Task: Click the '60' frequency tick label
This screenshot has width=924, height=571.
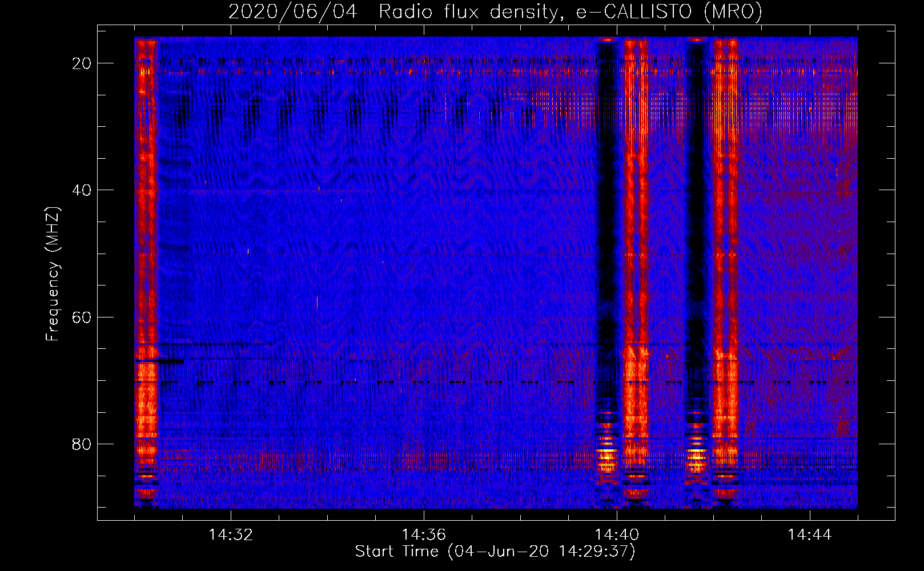Action: tap(82, 317)
